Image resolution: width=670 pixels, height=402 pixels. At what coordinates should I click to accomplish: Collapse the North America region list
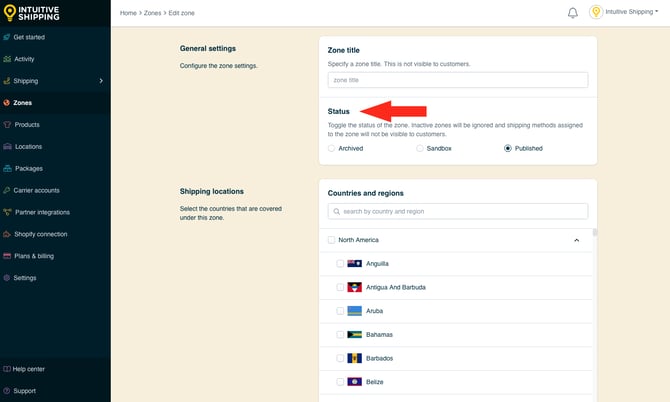tap(576, 240)
